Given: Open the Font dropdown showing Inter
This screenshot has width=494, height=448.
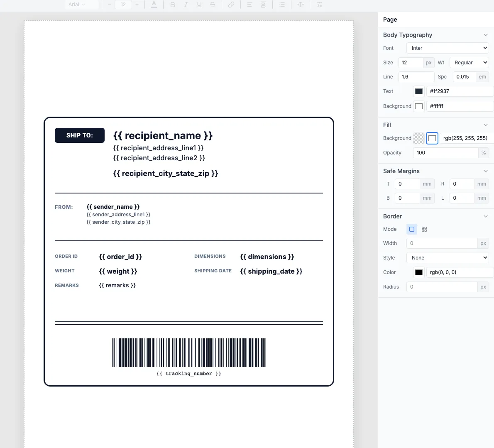Looking at the screenshot, I should click(447, 48).
